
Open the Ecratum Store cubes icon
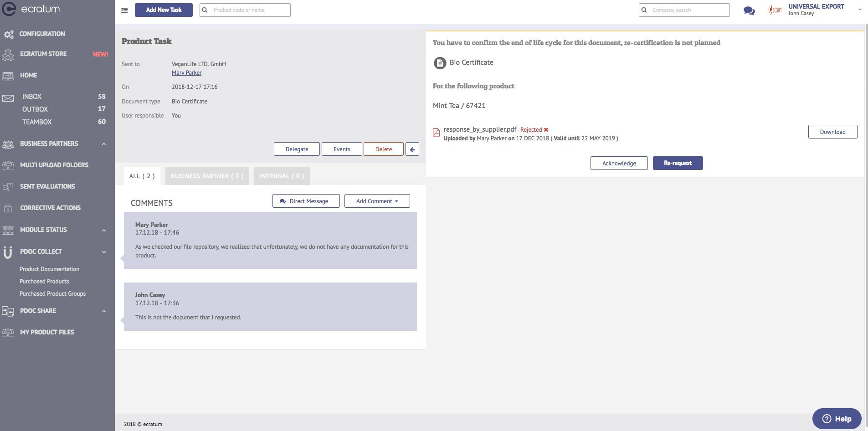click(8, 55)
